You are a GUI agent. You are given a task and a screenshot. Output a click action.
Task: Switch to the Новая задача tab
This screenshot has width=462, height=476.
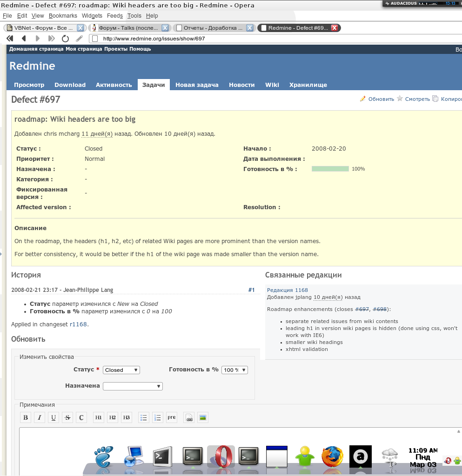click(x=197, y=85)
